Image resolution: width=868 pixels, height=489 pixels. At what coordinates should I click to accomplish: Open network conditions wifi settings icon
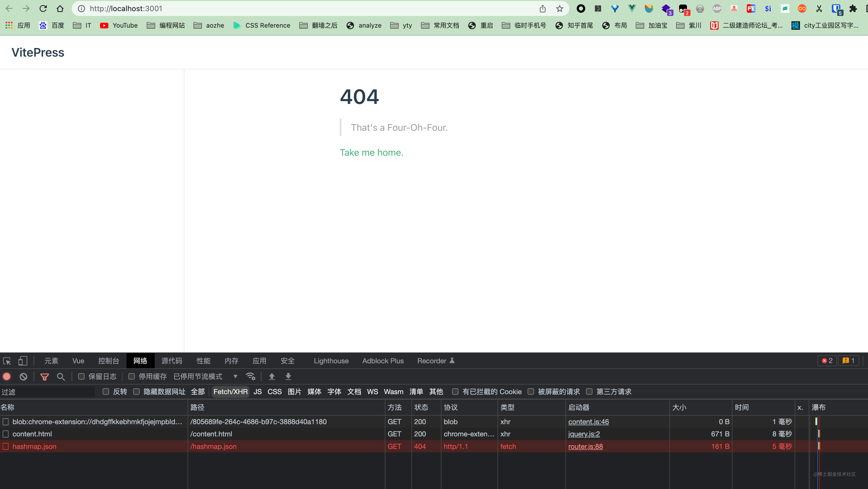(x=250, y=376)
